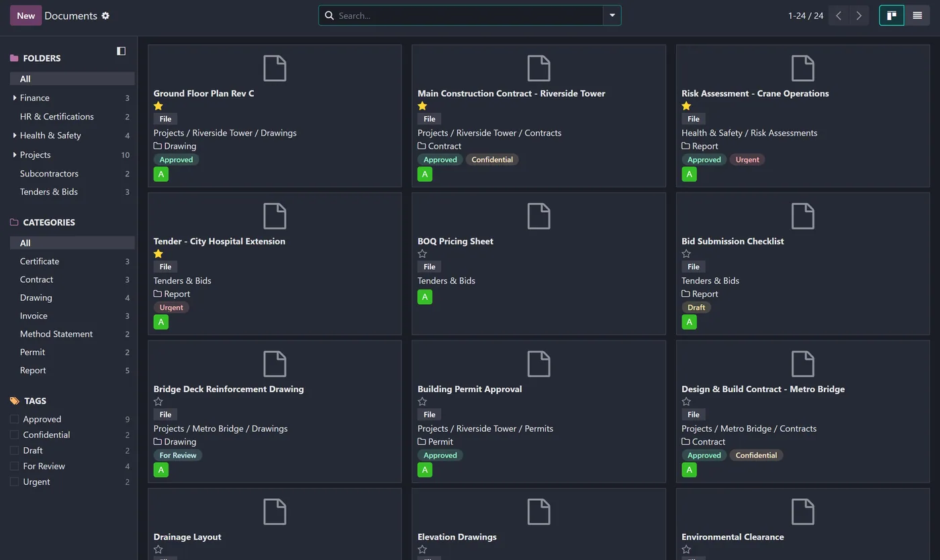Unstar Main Construction Contract card

pos(422,106)
